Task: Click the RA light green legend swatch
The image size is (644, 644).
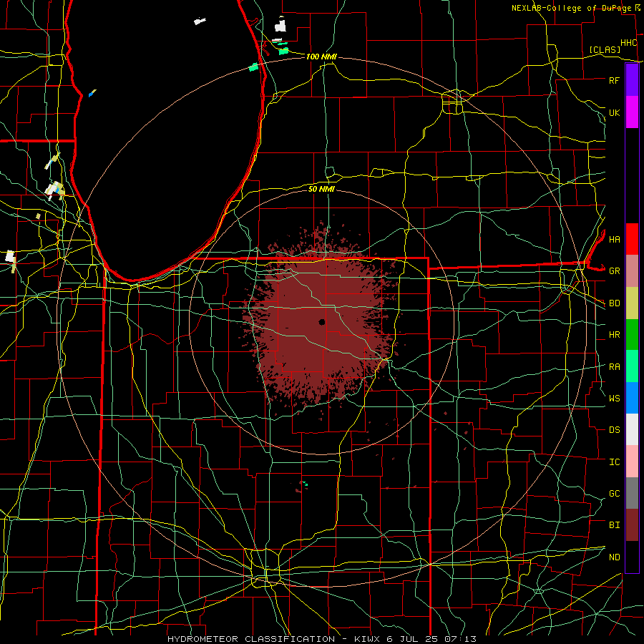Action: 632,366
